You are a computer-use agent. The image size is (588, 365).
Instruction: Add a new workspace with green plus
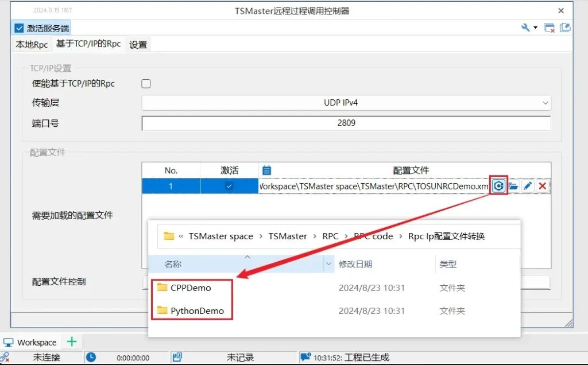click(x=72, y=342)
